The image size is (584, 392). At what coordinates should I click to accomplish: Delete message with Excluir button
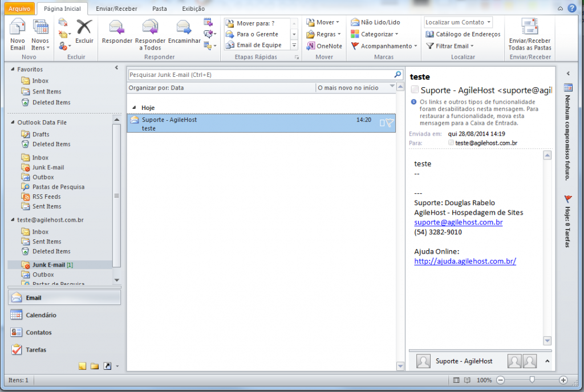84,31
